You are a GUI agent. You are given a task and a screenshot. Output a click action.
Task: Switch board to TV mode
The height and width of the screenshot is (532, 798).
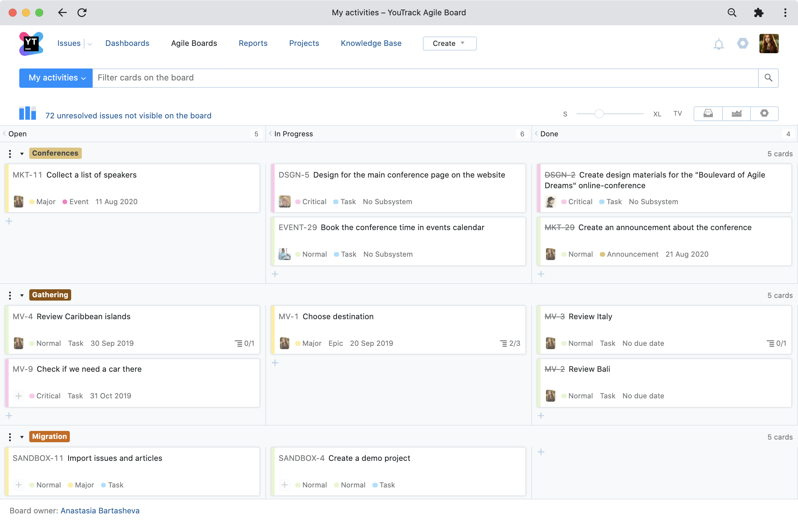pos(677,114)
